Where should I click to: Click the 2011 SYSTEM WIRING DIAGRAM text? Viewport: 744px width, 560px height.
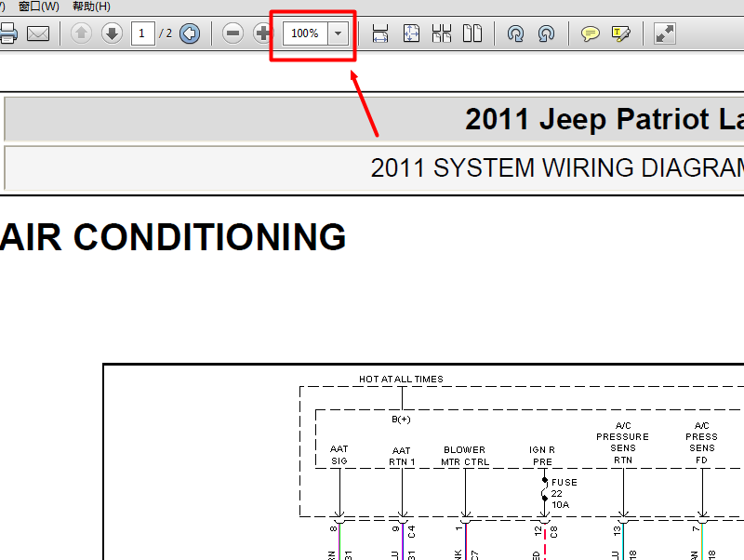557,168
